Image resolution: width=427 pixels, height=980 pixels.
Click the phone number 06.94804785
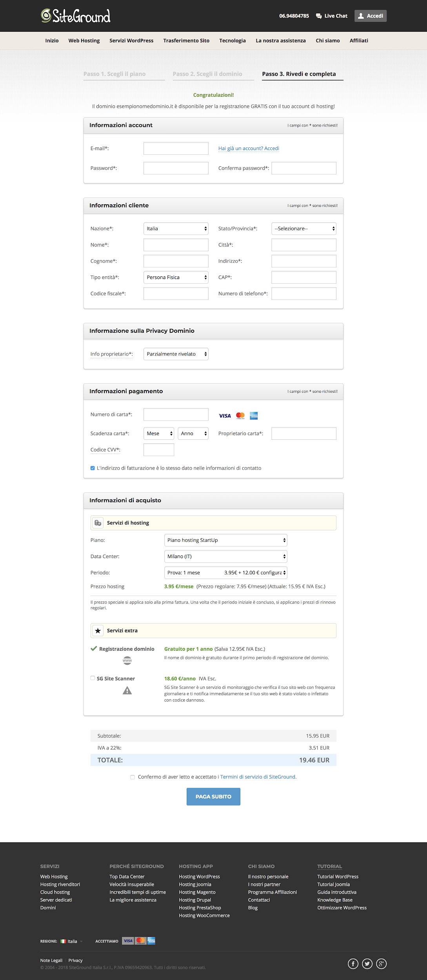[x=294, y=16]
